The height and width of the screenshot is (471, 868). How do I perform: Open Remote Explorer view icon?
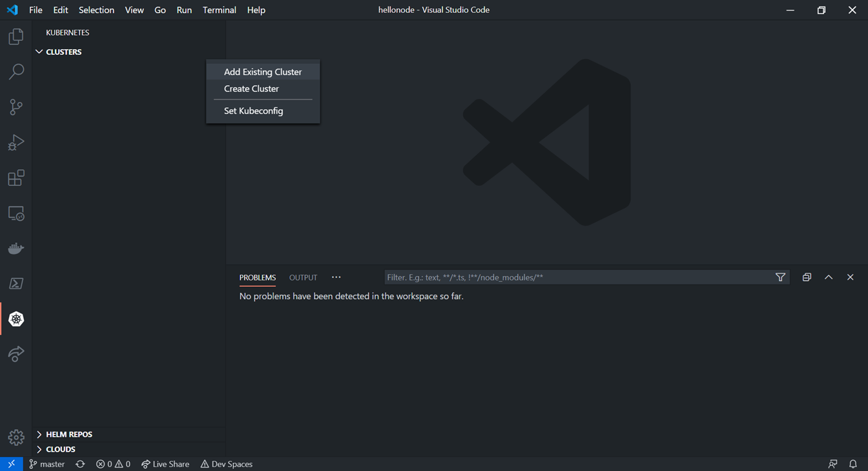pos(16,213)
